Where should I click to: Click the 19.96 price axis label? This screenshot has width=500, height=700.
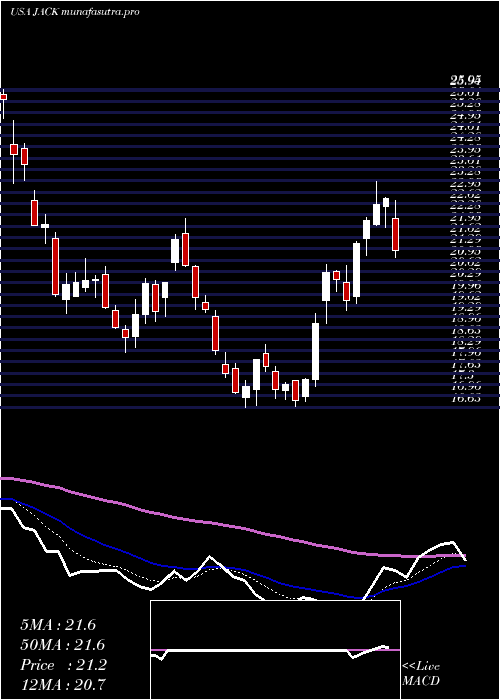465,286
